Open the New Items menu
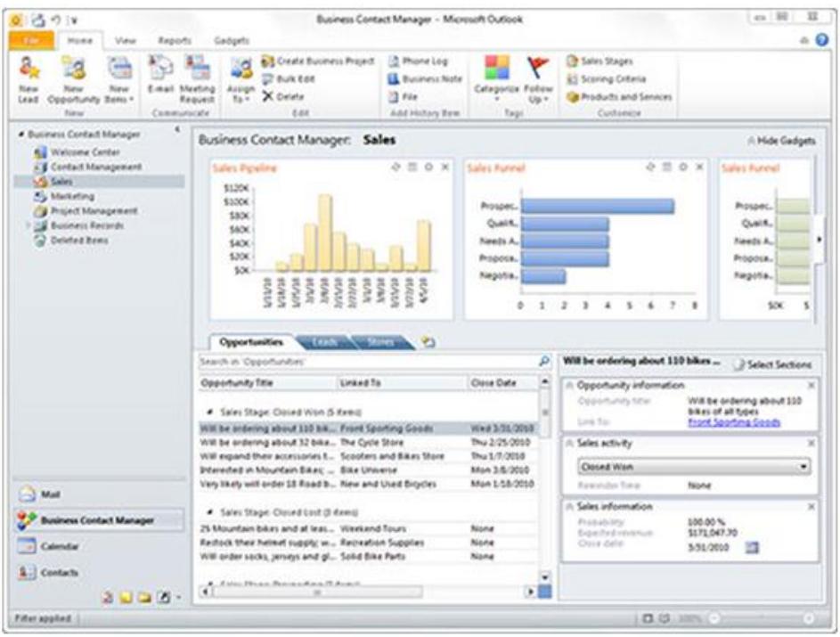This screenshot has height=637, width=840. [119, 80]
